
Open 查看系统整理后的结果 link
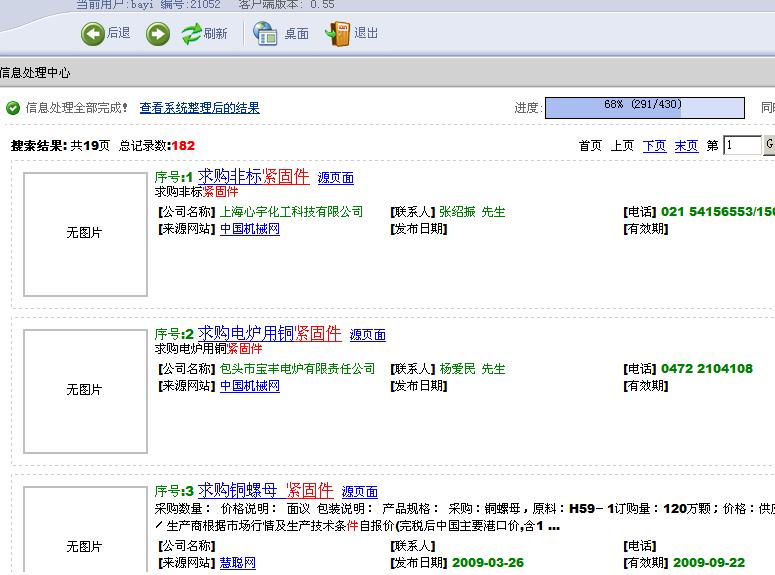click(199, 108)
